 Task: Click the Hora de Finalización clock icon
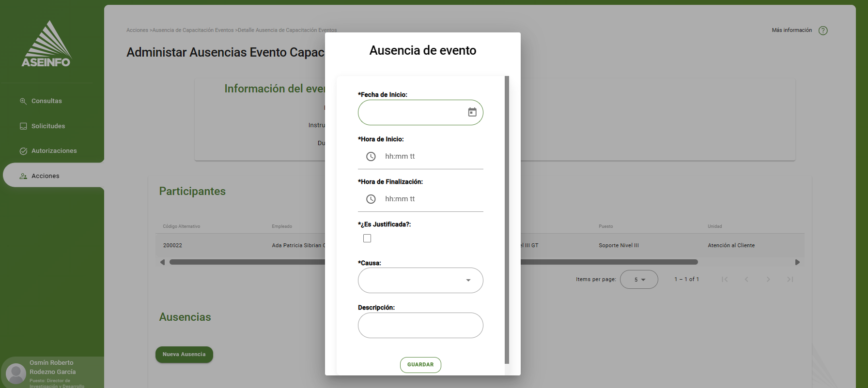[x=371, y=199]
